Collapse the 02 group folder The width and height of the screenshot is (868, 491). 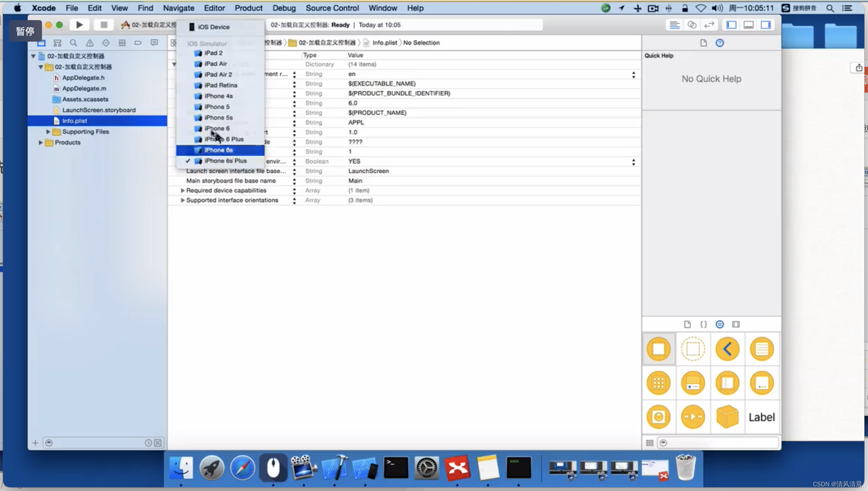(41, 67)
